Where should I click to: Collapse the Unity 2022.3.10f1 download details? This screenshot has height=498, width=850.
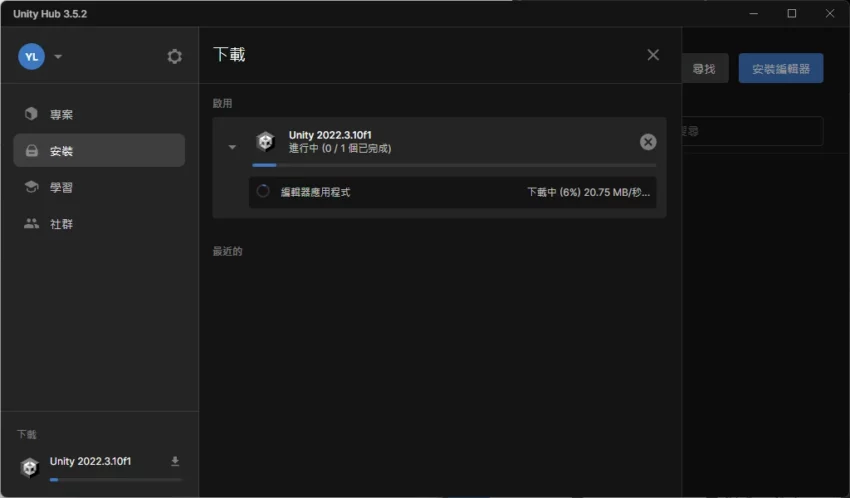pyautogui.click(x=232, y=147)
